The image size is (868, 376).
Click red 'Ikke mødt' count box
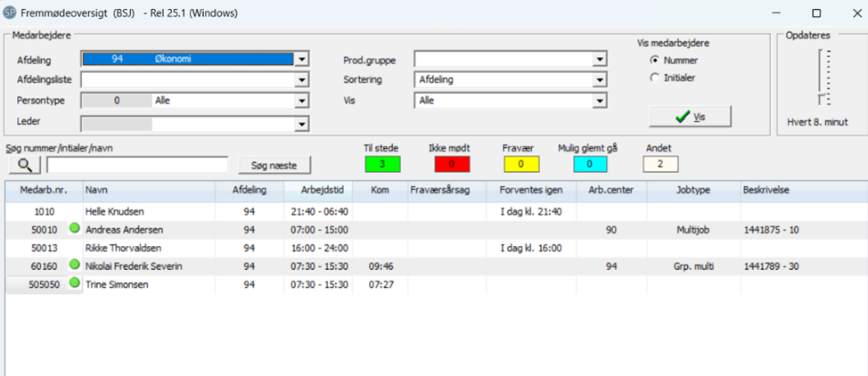(x=453, y=164)
